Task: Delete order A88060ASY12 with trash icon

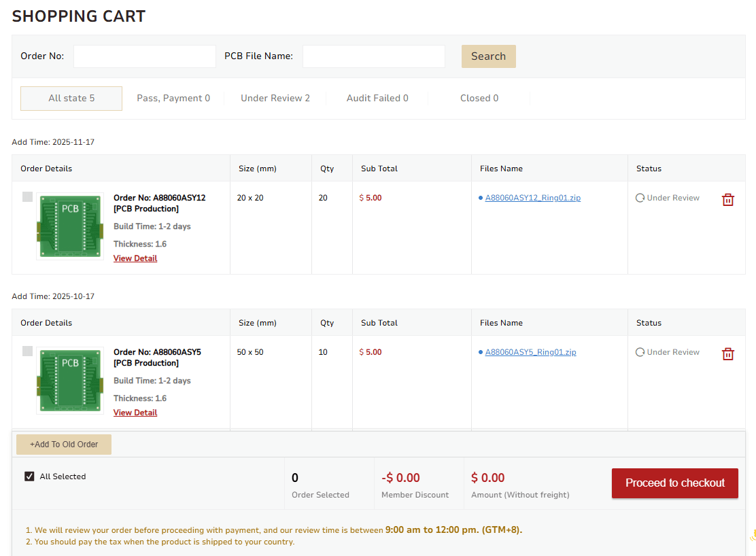Action: point(727,199)
